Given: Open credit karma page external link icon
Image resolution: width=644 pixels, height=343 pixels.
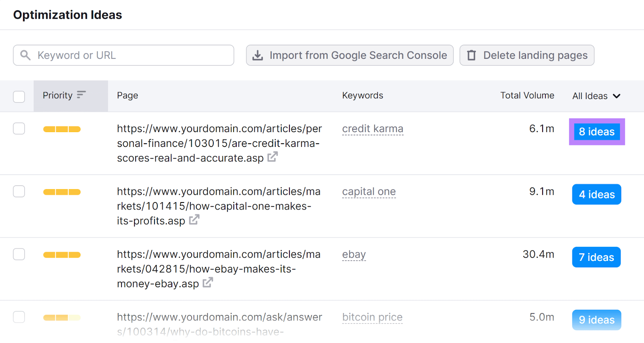Looking at the screenshot, I should coord(272,157).
